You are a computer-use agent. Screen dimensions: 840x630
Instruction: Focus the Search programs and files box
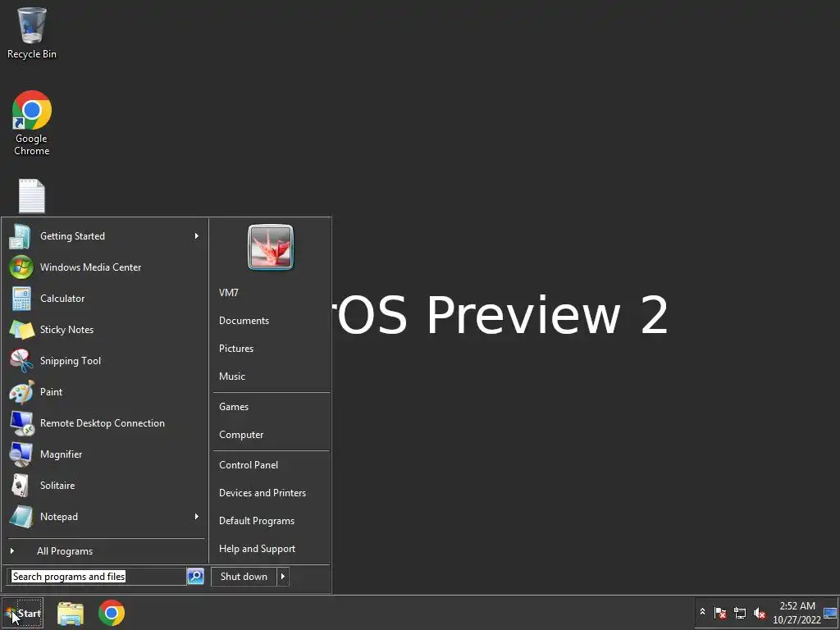tap(97, 577)
